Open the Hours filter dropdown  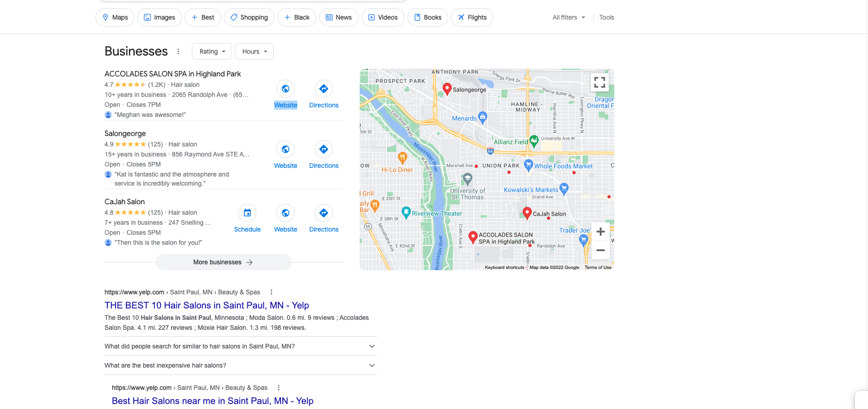254,51
